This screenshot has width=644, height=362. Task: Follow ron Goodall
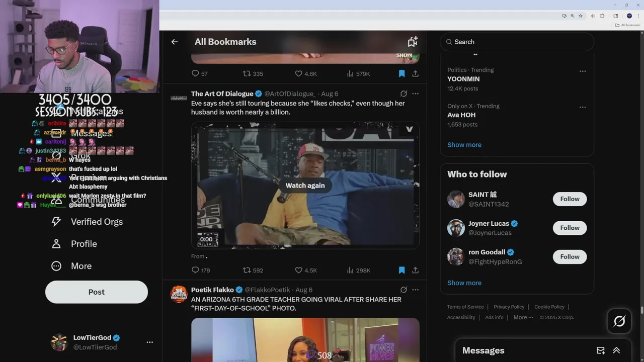570,257
